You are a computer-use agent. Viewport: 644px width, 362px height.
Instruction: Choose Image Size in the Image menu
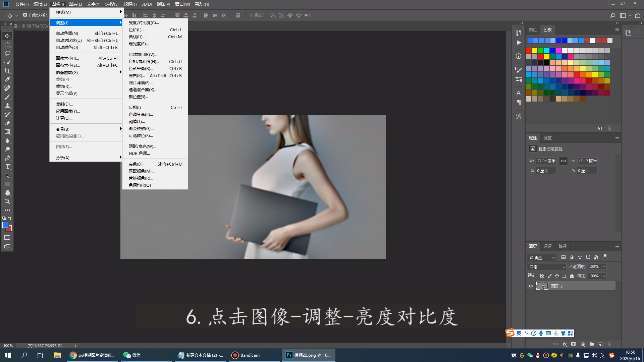pyautogui.click(x=86, y=58)
